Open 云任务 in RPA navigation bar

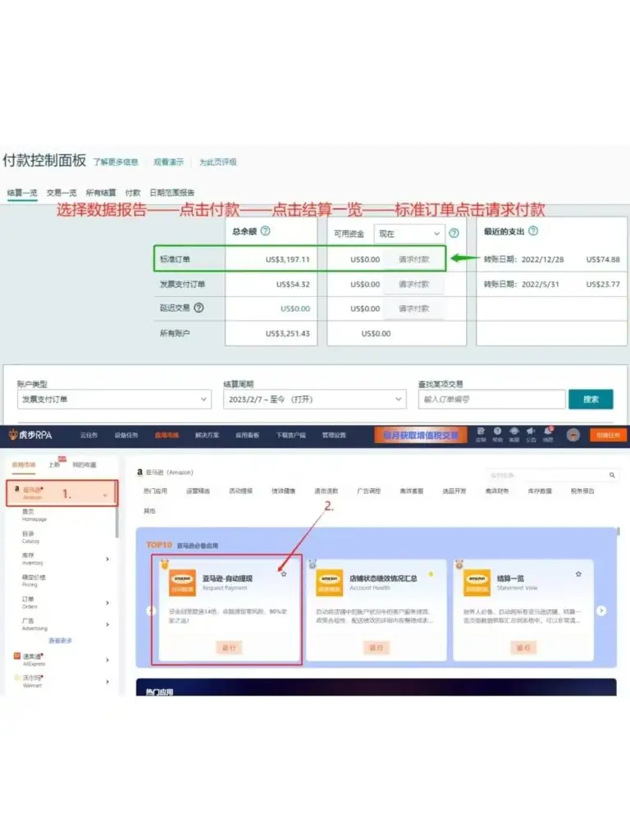pos(89,436)
